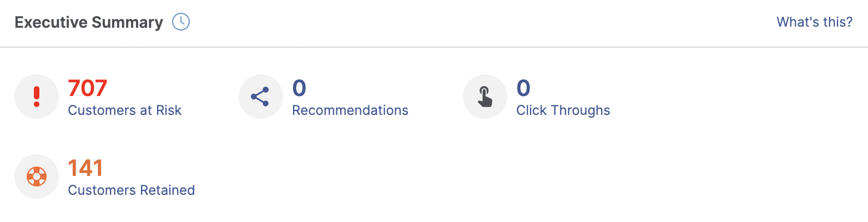Click the divider line under the header

point(434,47)
